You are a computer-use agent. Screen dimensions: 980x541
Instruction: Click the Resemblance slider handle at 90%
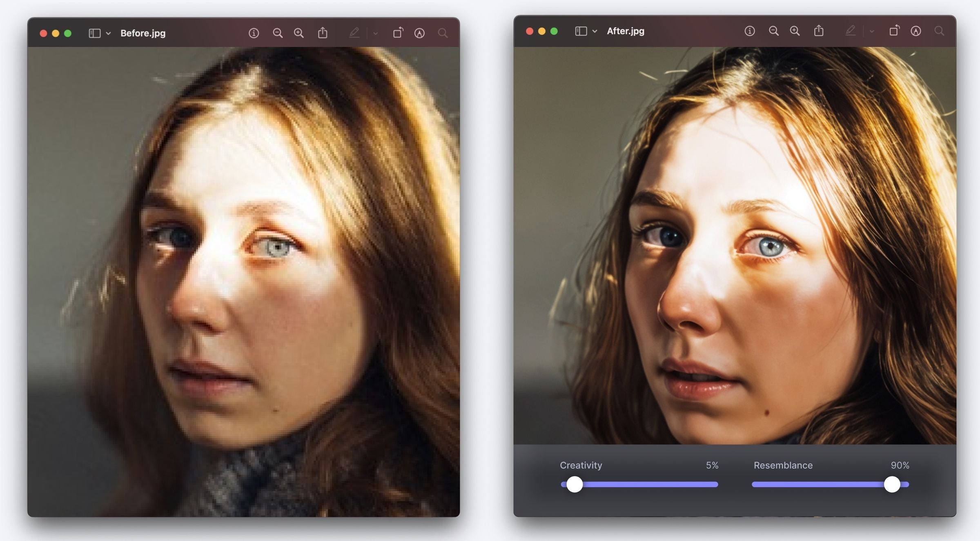[892, 484]
